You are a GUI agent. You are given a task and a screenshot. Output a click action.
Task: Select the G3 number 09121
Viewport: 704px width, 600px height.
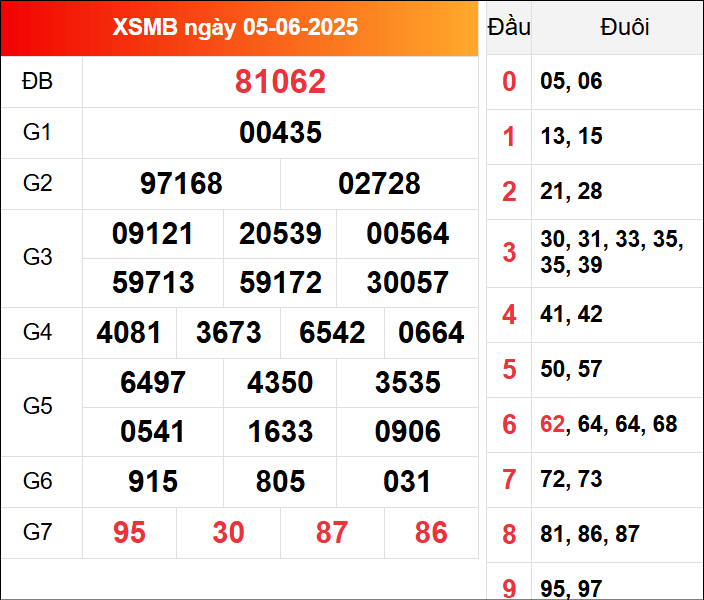(153, 234)
